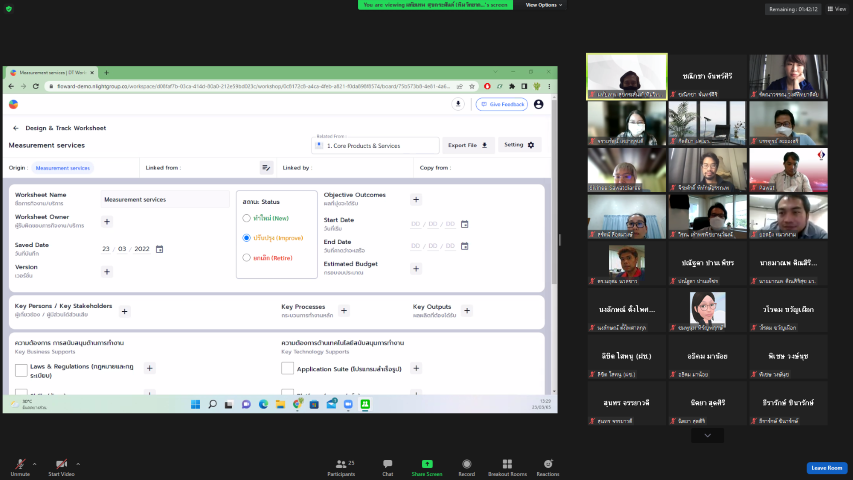The height and width of the screenshot is (480, 853).
Task: Check the Laws & Regulations checkbox
Action: [x=21, y=371]
